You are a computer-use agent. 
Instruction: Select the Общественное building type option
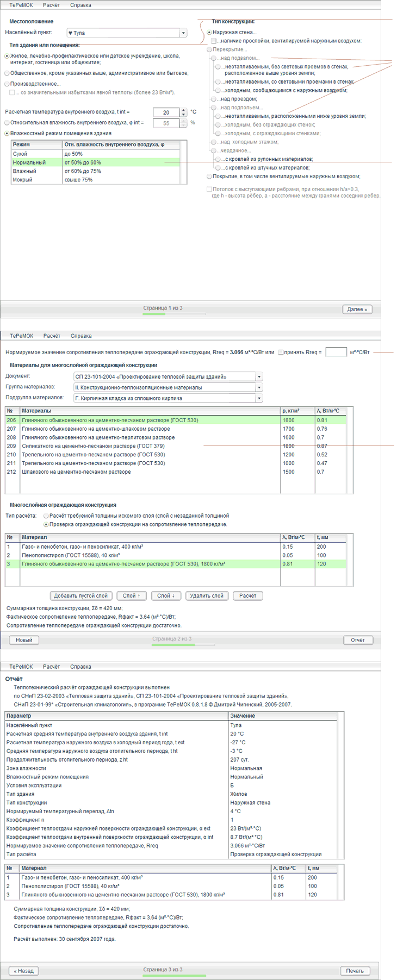(7, 73)
